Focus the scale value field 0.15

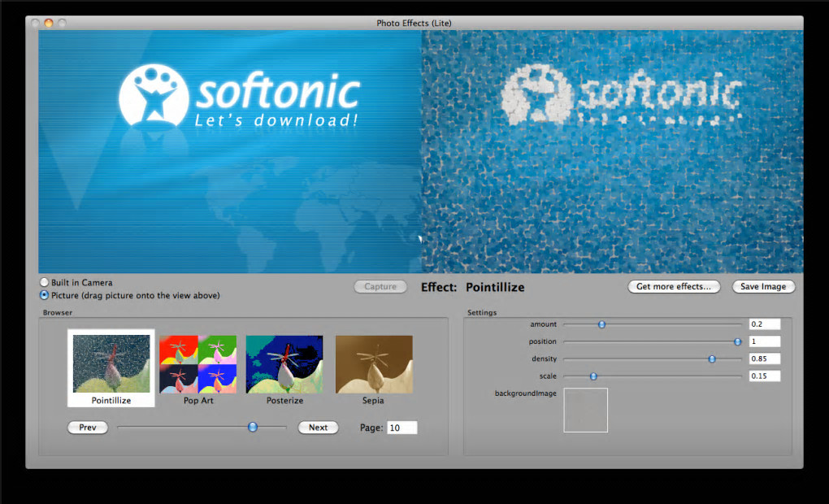click(765, 376)
